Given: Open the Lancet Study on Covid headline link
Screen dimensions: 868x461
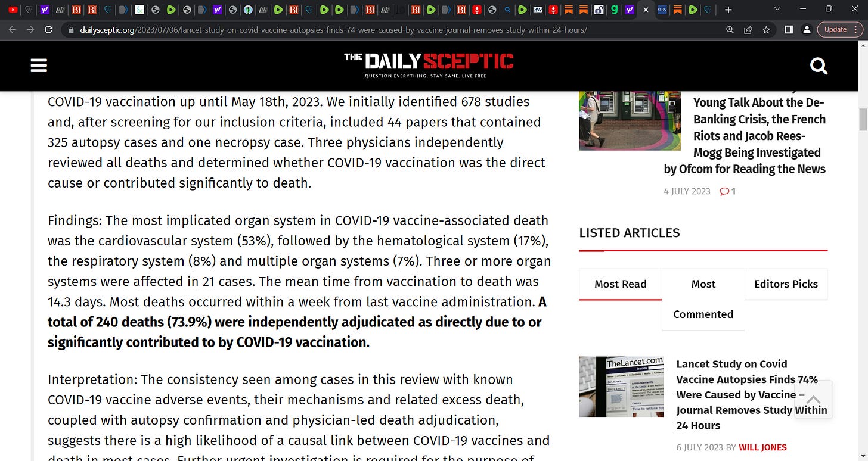Looking at the screenshot, I should tap(752, 395).
